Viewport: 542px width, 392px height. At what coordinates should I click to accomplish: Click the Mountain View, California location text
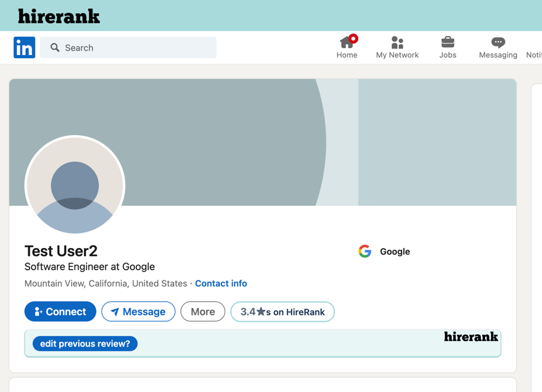pyautogui.click(x=106, y=283)
